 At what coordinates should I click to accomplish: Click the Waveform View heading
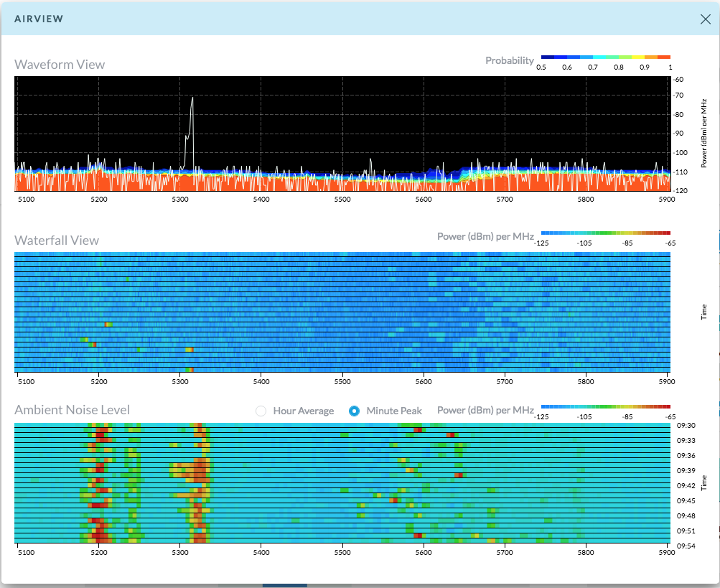point(60,65)
